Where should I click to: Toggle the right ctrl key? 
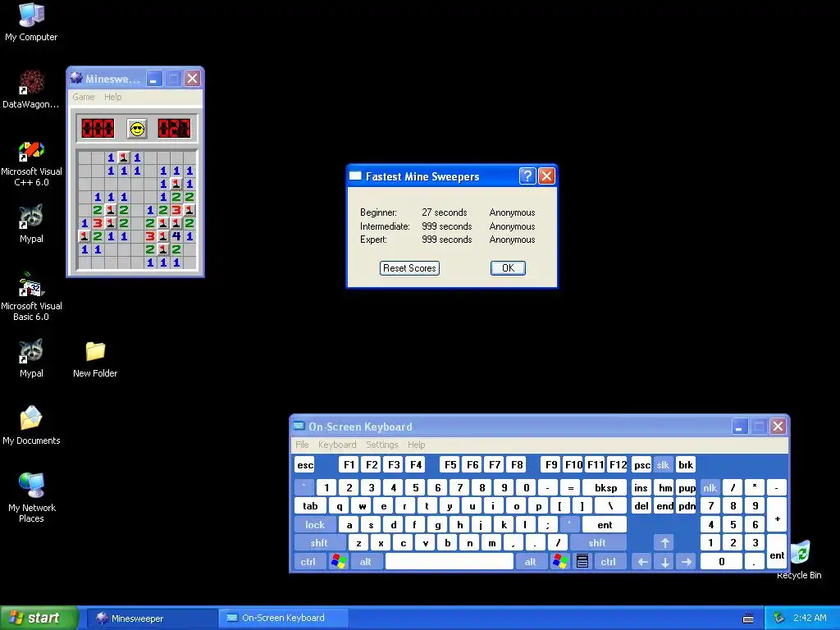point(609,561)
